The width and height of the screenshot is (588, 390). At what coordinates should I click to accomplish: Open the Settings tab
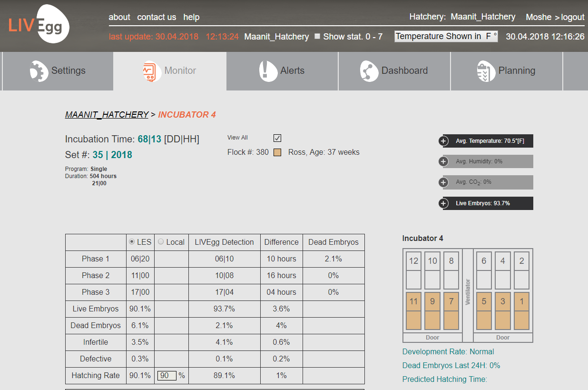point(58,71)
